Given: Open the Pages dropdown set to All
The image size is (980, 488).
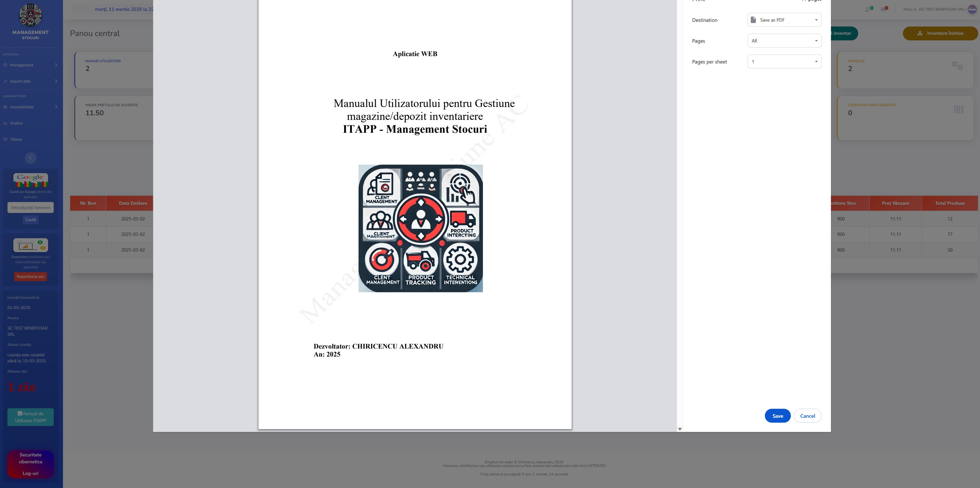Looking at the screenshot, I should [784, 41].
